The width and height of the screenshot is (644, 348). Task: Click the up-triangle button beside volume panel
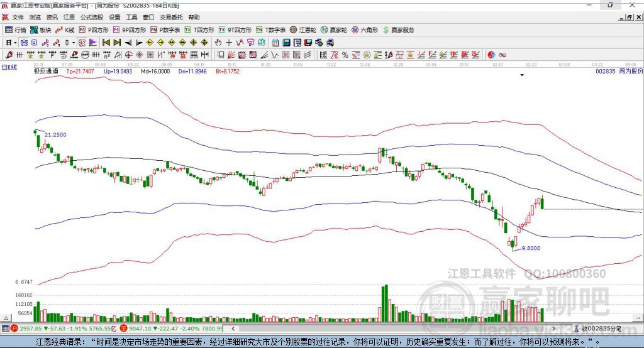[x=6, y=318]
